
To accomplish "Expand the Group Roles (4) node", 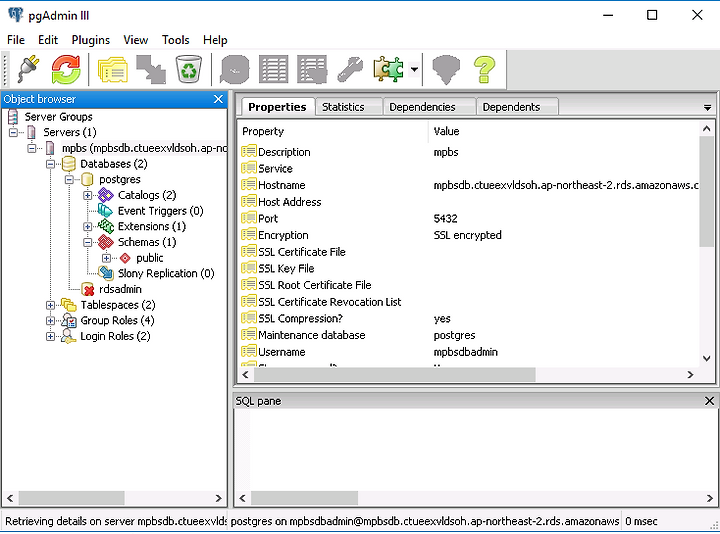I will [51, 320].
